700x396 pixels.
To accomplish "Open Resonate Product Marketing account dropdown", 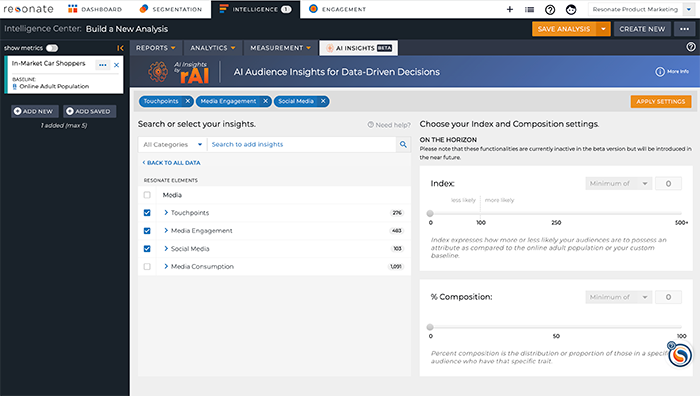I will pos(641,9).
